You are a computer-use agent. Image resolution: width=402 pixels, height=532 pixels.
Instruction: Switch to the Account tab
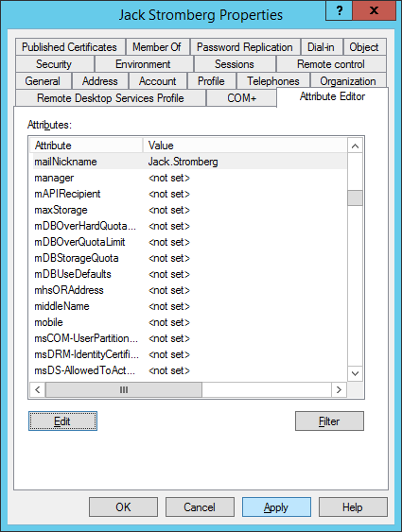158,81
